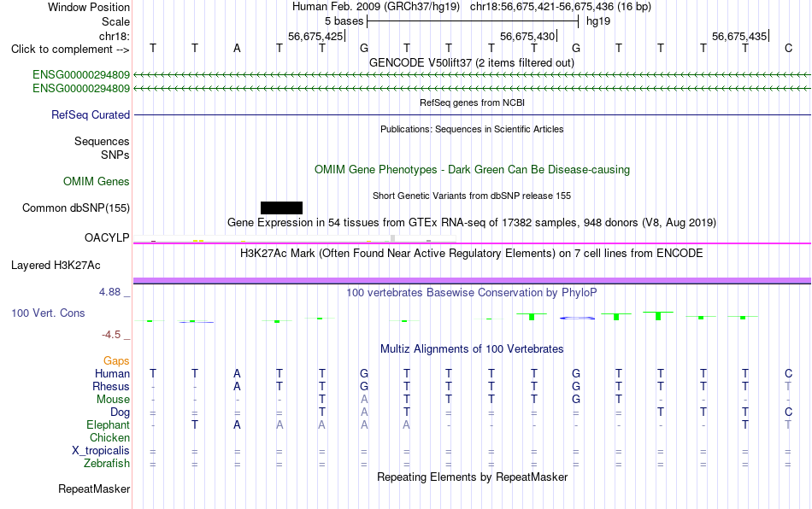Click 'RefSeq genes from NCBI' title

pos(473,102)
